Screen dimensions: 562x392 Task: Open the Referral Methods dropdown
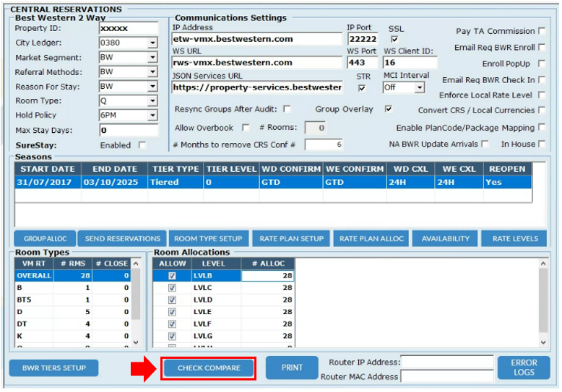[152, 72]
